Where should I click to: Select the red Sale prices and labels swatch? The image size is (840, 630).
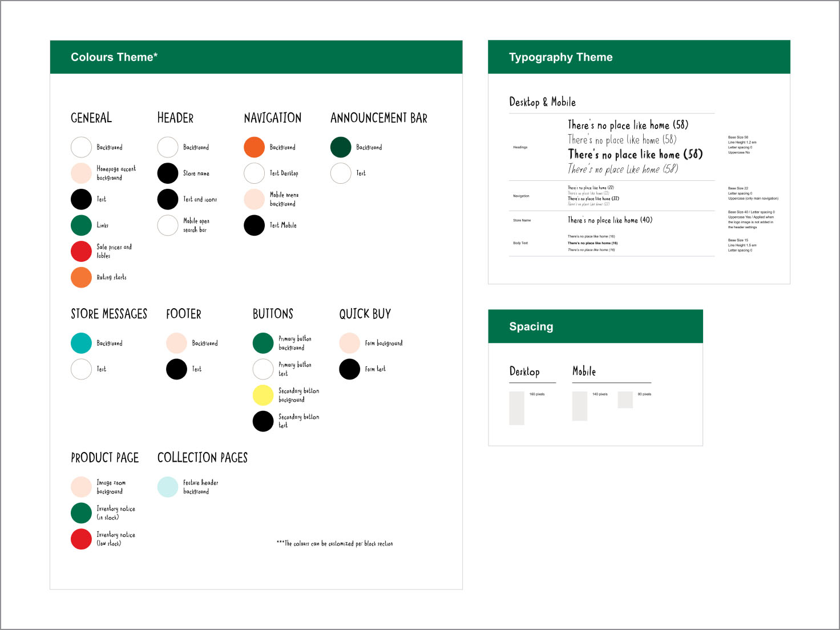point(81,251)
